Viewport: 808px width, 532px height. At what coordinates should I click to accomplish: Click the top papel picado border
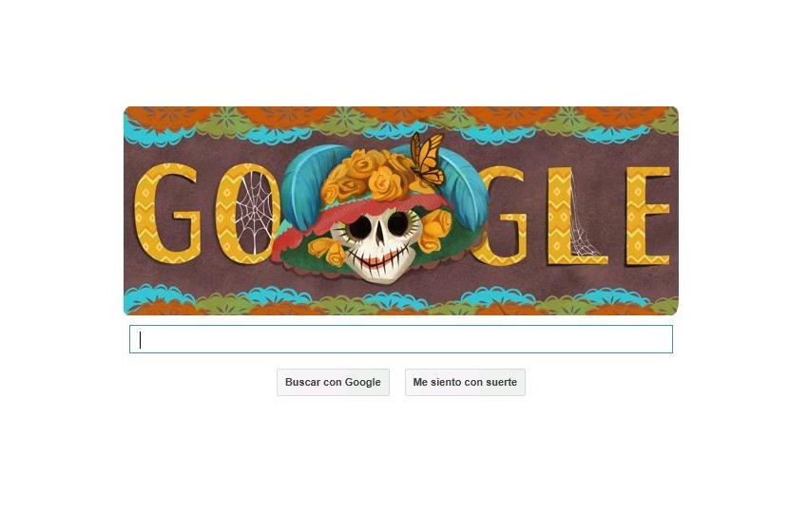pos(401,125)
